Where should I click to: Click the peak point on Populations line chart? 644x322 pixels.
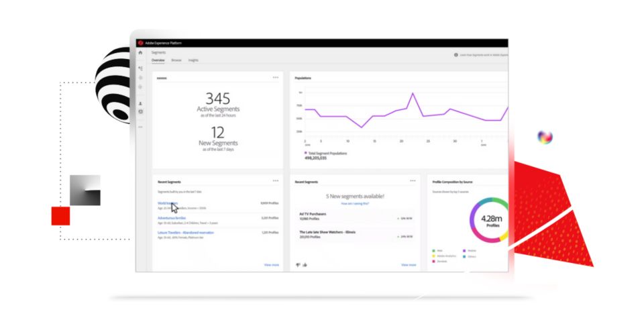(x=413, y=94)
